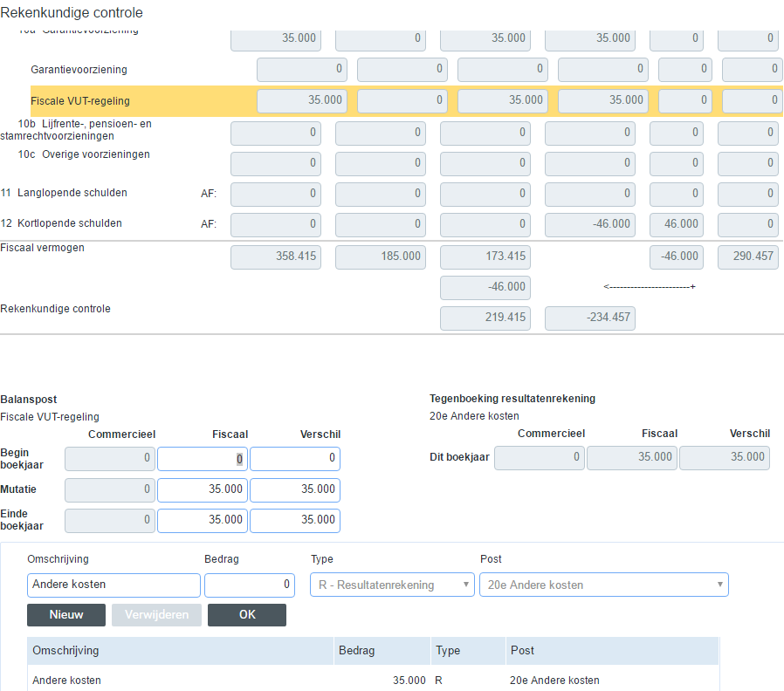Viewport: 784px width, 691px height.
Task: Click 10c Overige voorzieningen row label
Action: [x=84, y=154]
